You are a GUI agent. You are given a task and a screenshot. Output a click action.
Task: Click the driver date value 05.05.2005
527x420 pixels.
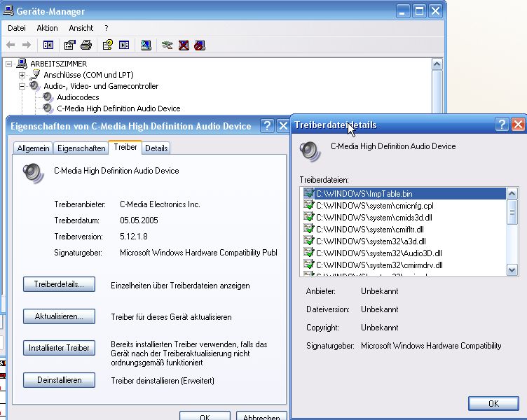(139, 220)
